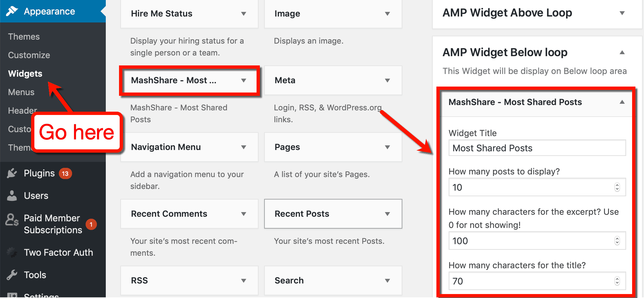Open Tools via the wrench icon

pos(12,274)
